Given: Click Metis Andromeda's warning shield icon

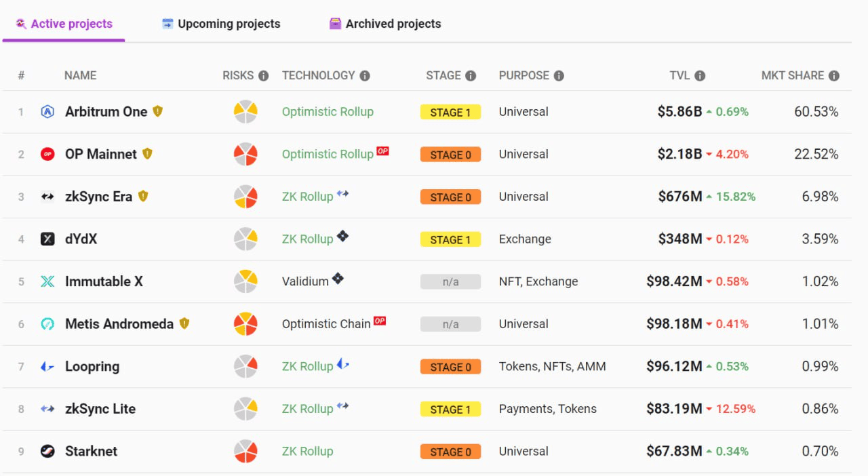Looking at the screenshot, I should pos(184,323).
